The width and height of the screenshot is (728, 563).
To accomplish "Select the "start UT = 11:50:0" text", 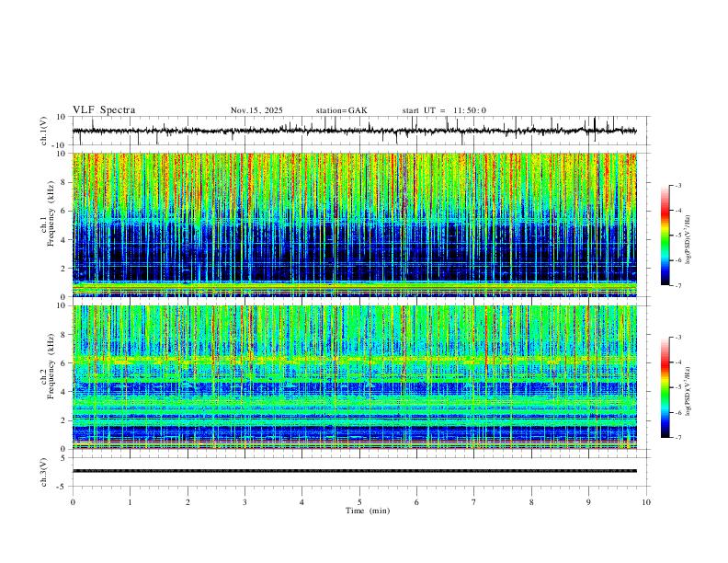I will point(444,110).
